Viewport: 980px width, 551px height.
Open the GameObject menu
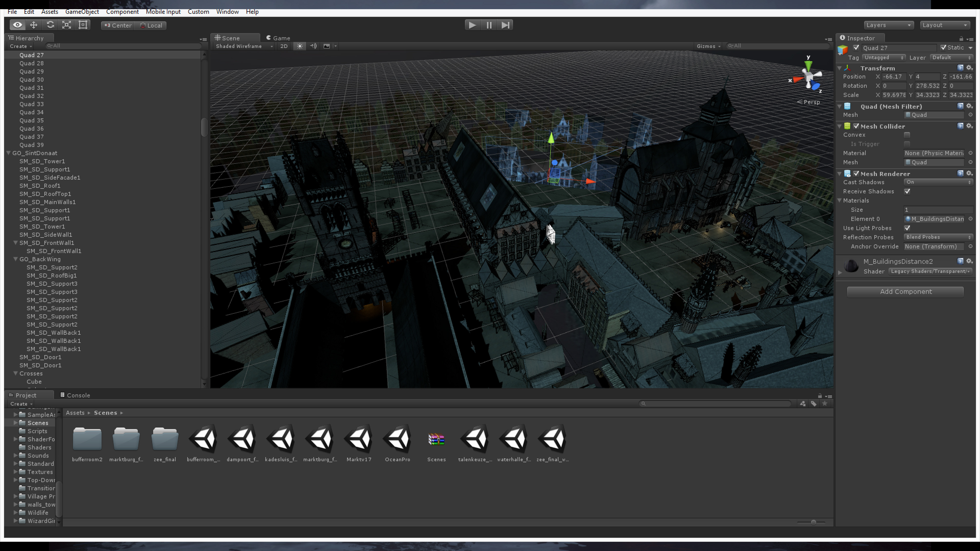tap(82, 12)
